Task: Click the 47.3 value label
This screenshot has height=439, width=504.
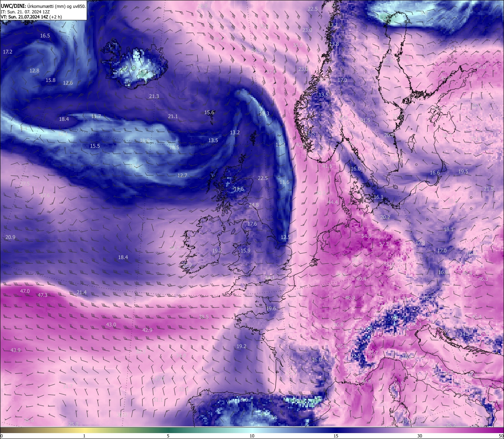Action: (x=43, y=295)
